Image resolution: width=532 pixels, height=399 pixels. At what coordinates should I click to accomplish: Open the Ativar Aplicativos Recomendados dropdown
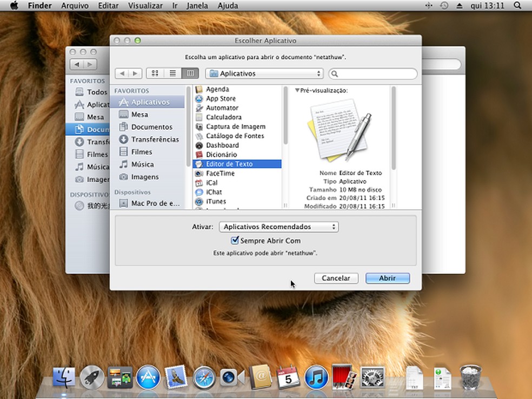tap(278, 227)
